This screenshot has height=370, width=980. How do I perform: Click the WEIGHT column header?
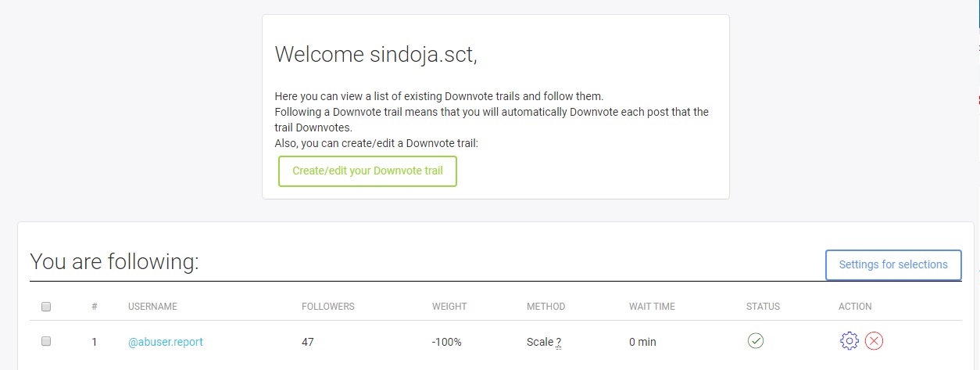(x=449, y=307)
